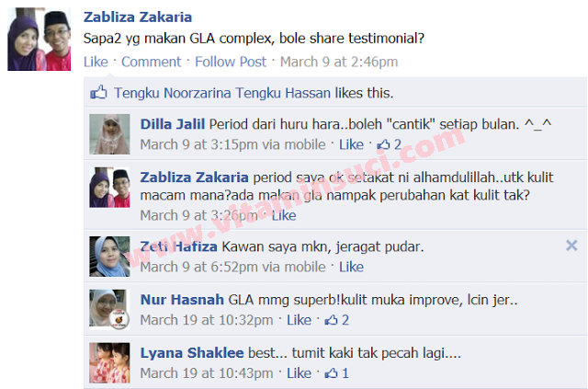Click thumbs-up count on Nur Hasnah's comment
Screen dimensions: 588x389
click(x=337, y=320)
